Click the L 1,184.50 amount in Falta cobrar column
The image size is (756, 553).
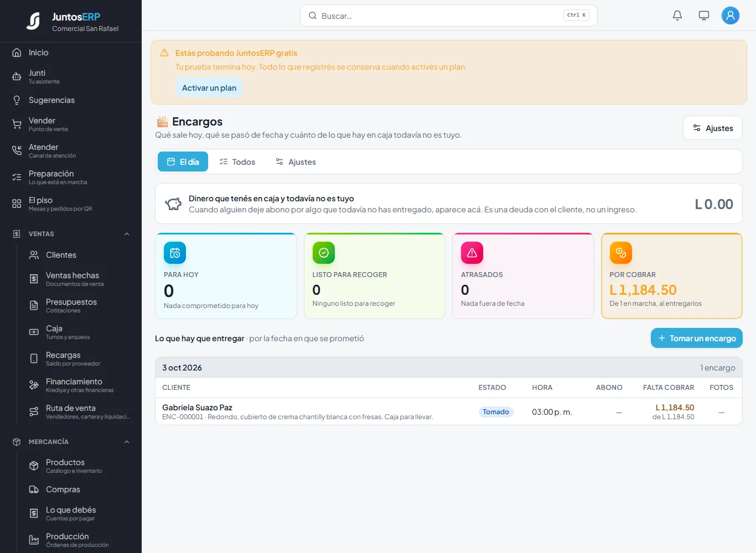point(675,408)
